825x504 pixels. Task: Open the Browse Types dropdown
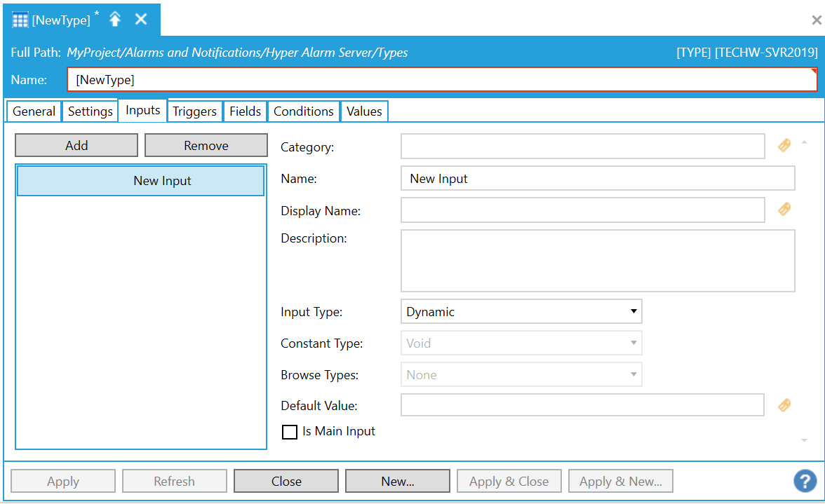(x=521, y=375)
